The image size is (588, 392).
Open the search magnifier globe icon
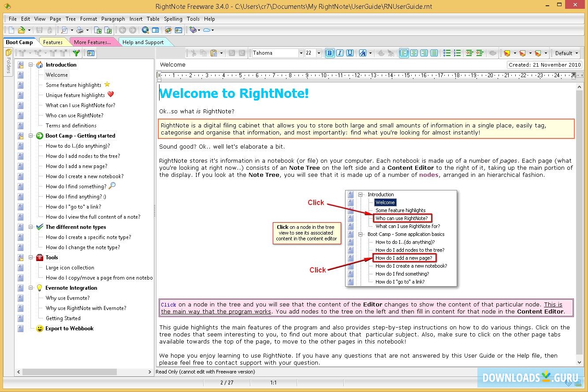tap(145, 30)
